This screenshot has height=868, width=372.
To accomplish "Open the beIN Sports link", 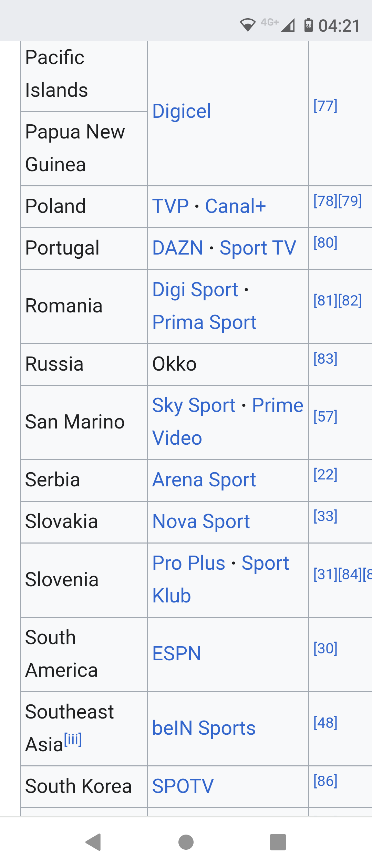I will click(204, 728).
